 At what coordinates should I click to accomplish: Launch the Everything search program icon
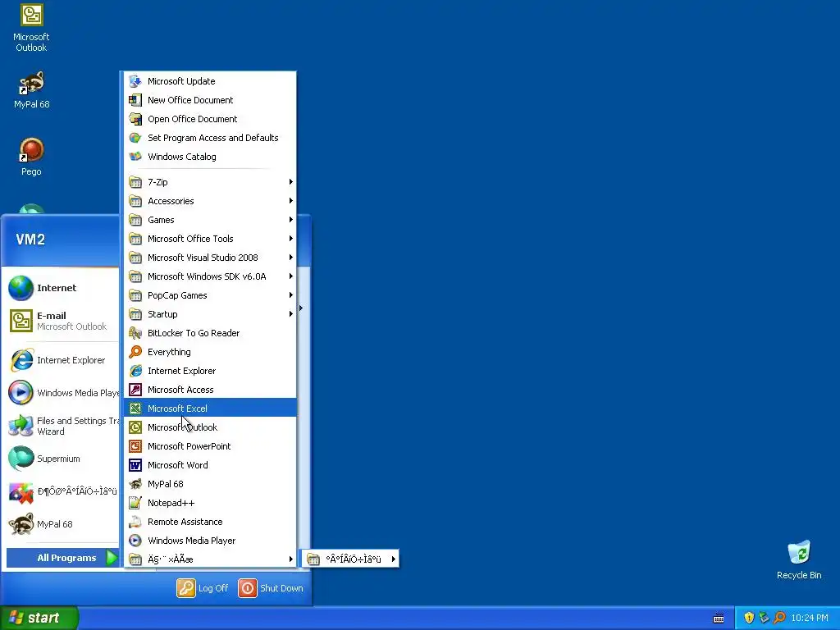point(135,352)
